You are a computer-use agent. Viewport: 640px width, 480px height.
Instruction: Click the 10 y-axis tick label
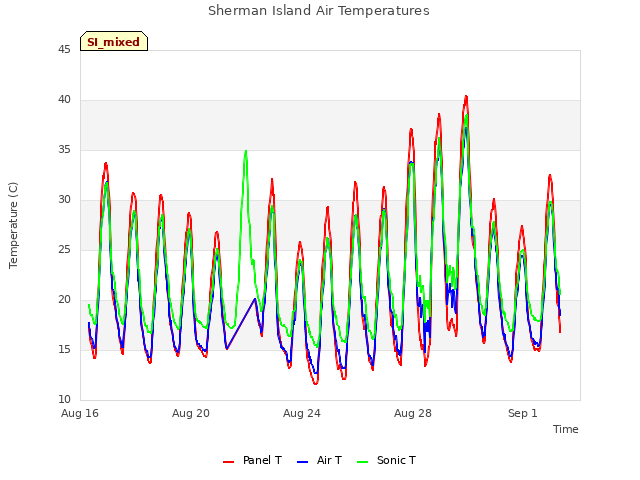64,400
